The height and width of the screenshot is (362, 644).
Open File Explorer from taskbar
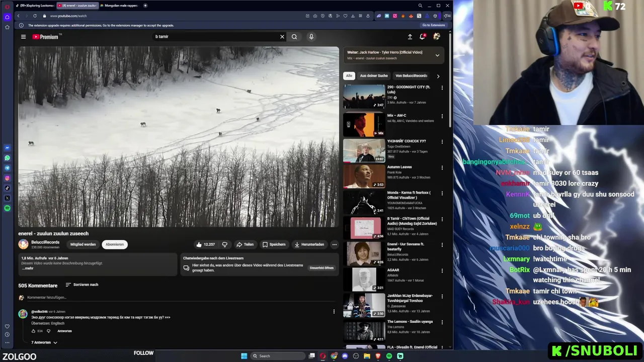(x=367, y=356)
